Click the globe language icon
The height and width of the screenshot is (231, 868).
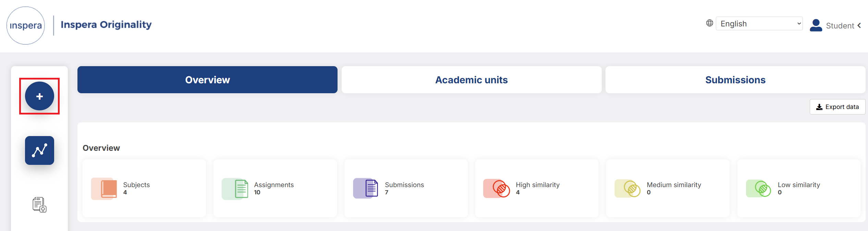710,23
